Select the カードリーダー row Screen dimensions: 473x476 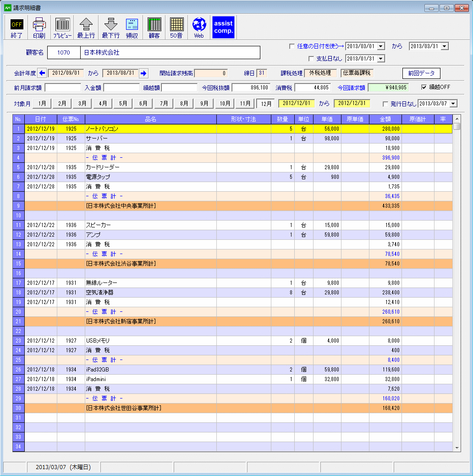pyautogui.click(x=232, y=167)
